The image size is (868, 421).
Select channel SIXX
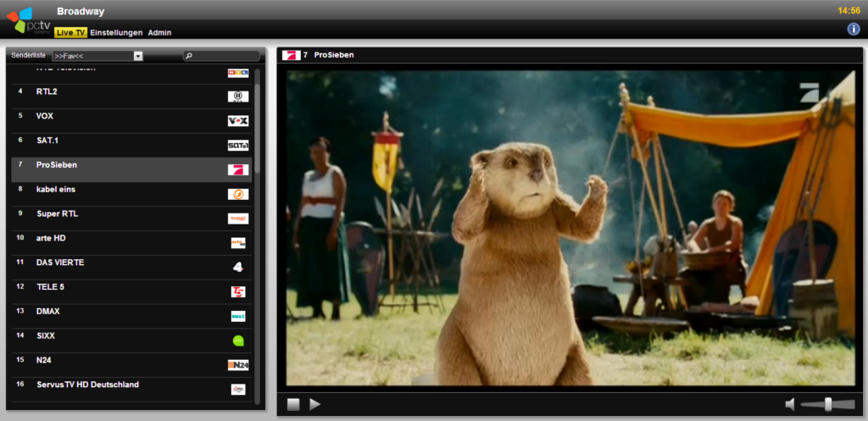click(x=131, y=341)
